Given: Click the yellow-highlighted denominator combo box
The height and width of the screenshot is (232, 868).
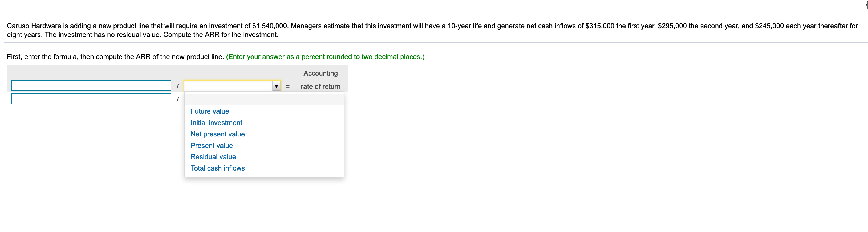Looking at the screenshot, I should [x=229, y=86].
